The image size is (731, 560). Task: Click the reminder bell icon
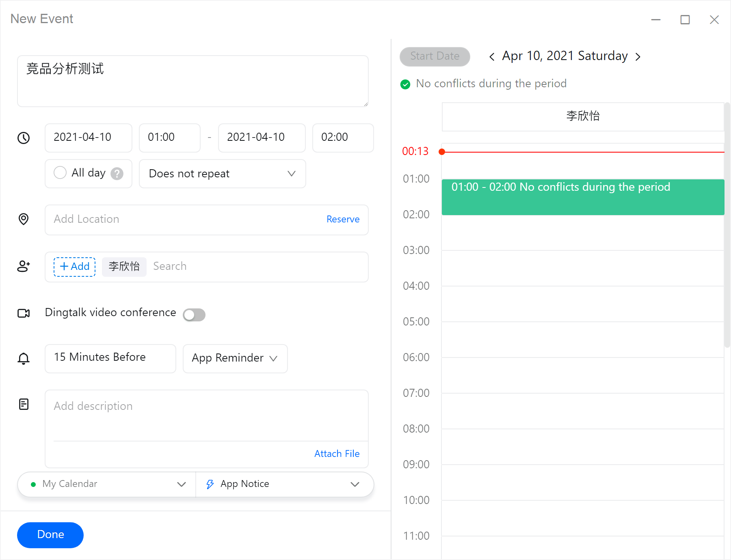coord(24,359)
